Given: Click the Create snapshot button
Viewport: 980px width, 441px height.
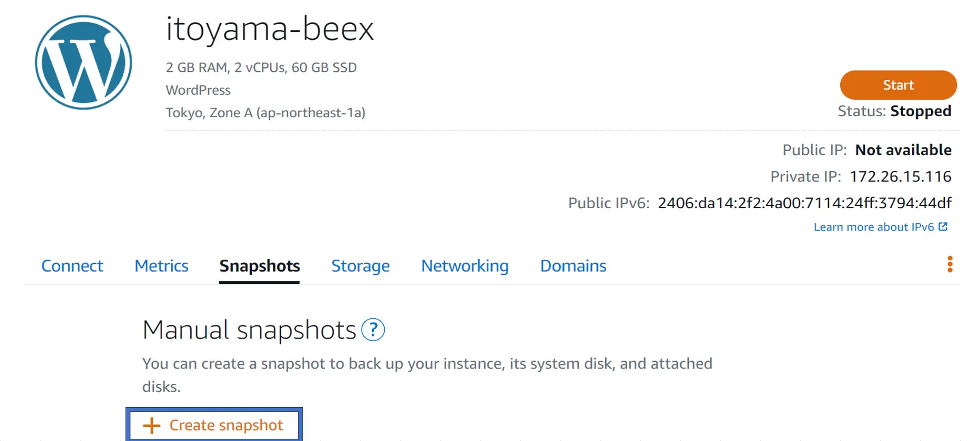Looking at the screenshot, I should coord(214,425).
